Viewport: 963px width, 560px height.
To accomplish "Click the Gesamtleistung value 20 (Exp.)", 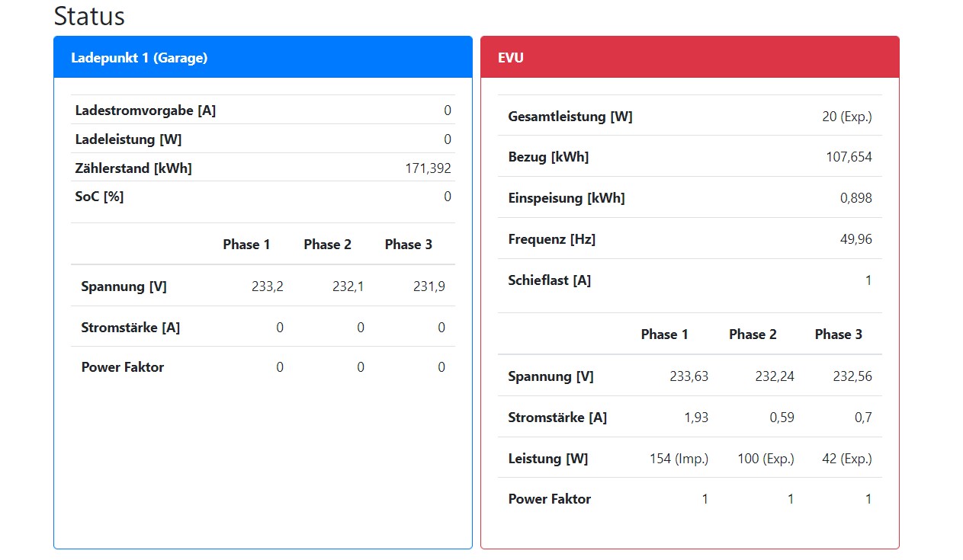I will 846,117.
